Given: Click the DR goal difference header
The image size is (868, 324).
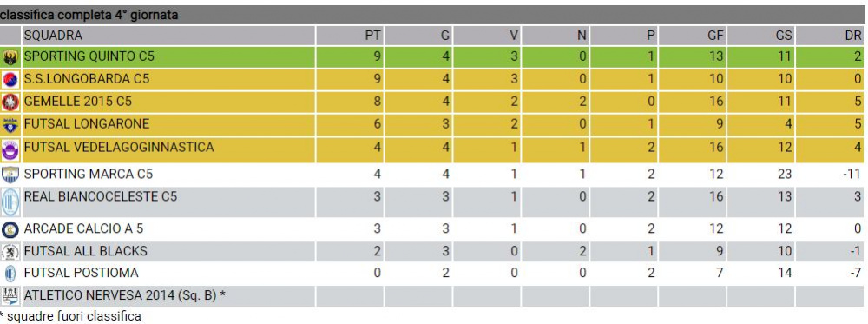Looking at the screenshot, I should click(x=853, y=36).
